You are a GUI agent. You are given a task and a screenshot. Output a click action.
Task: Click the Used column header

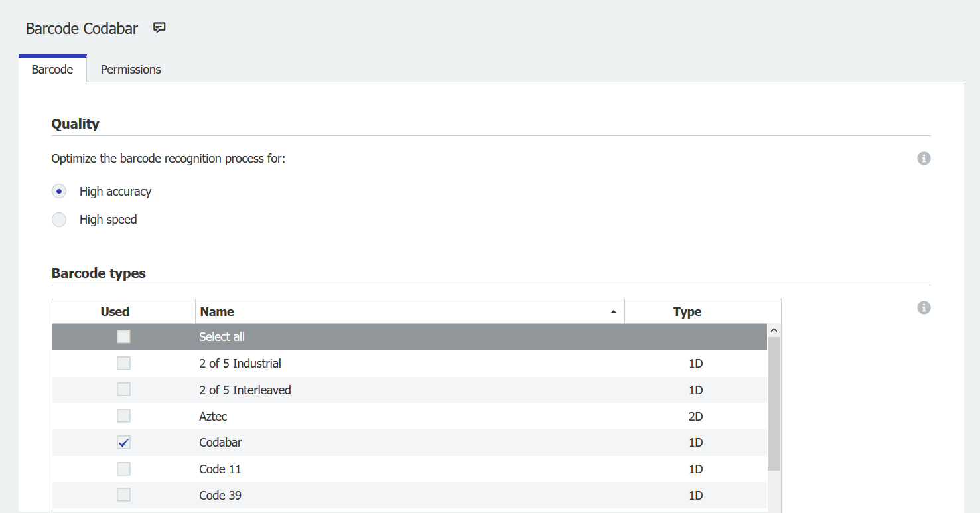[115, 312]
